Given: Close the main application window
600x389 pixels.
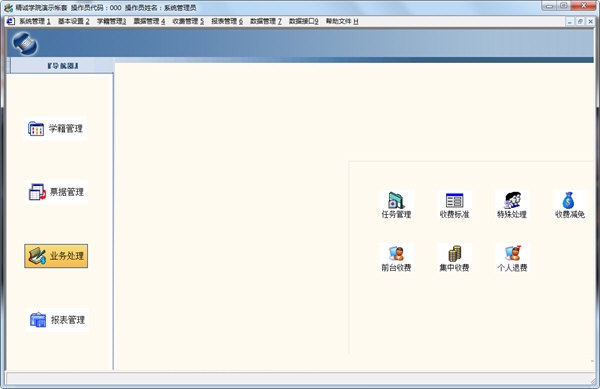Looking at the screenshot, I should pos(584,6).
